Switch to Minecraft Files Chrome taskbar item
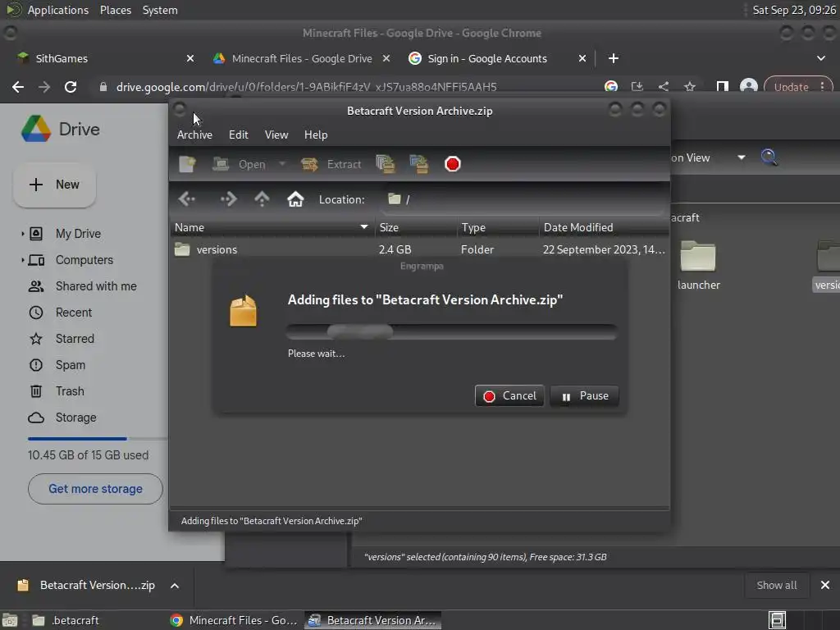Viewport: 840px width, 630px height. point(234,620)
